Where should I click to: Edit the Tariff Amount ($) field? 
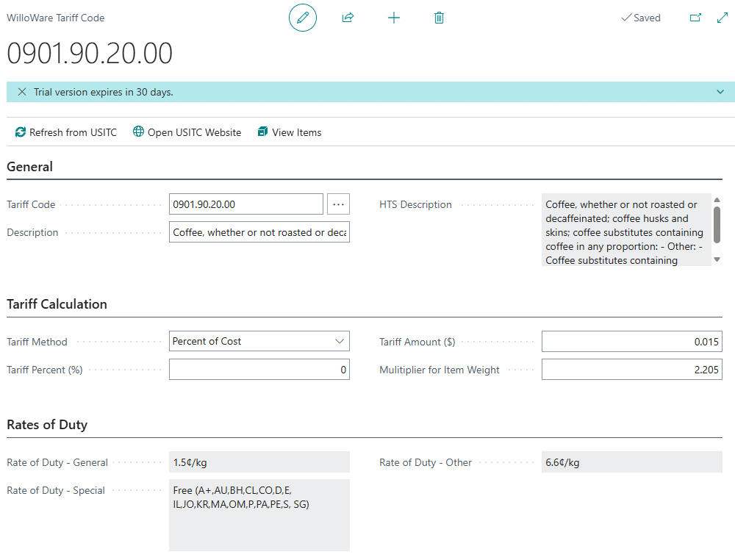coord(631,342)
